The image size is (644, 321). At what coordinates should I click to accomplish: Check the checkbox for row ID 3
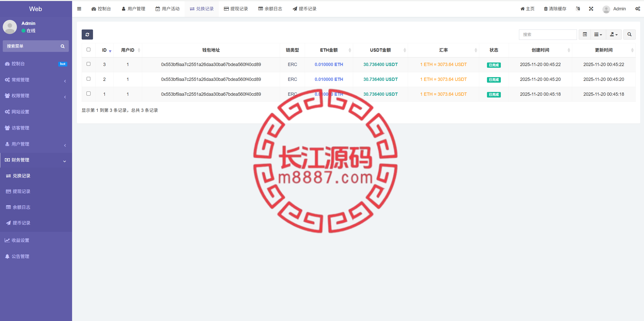coord(88,64)
